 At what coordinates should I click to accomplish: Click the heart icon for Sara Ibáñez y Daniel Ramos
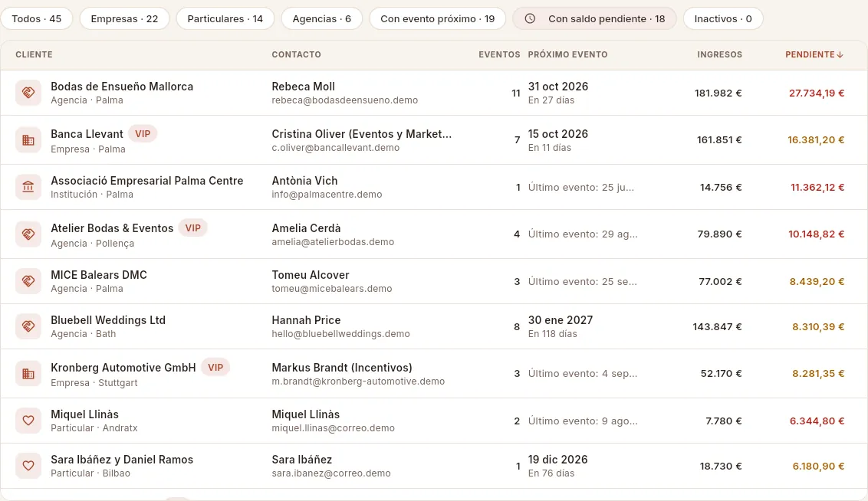point(28,466)
